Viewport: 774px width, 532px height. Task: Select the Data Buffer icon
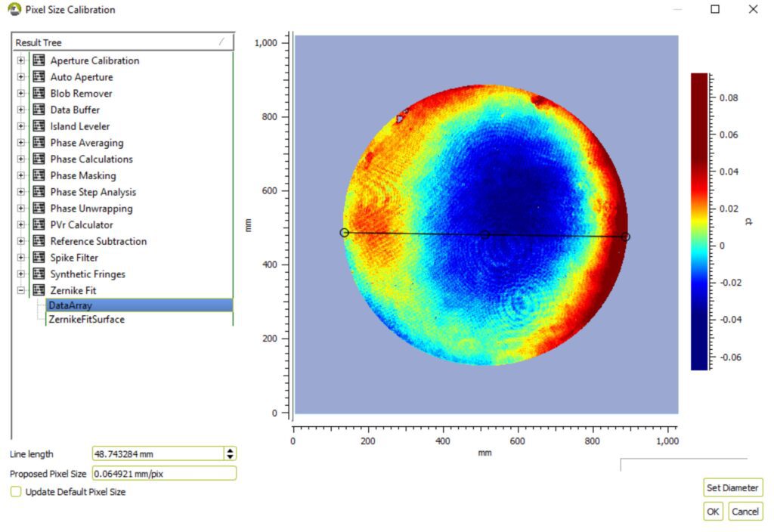39,110
